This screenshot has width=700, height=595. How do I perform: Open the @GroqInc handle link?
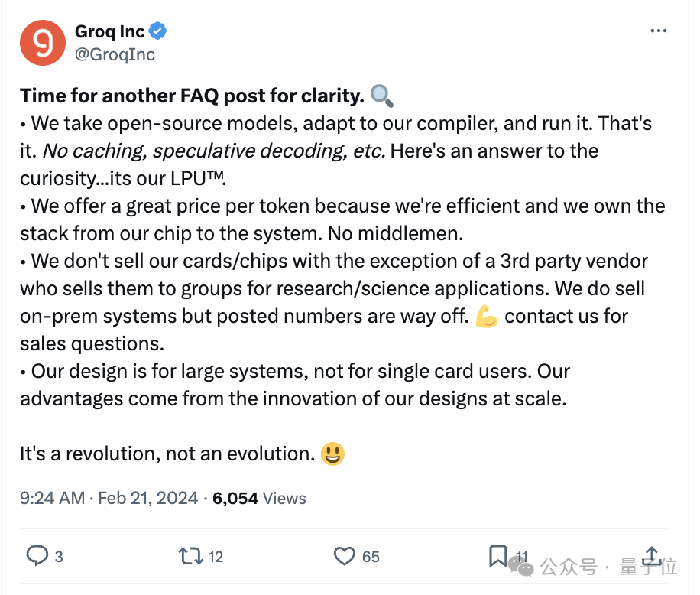pyautogui.click(x=115, y=54)
